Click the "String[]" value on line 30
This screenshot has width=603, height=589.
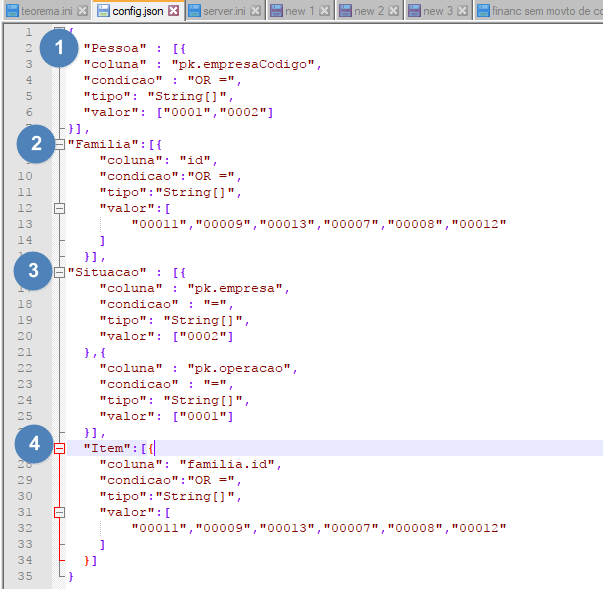pos(195,496)
